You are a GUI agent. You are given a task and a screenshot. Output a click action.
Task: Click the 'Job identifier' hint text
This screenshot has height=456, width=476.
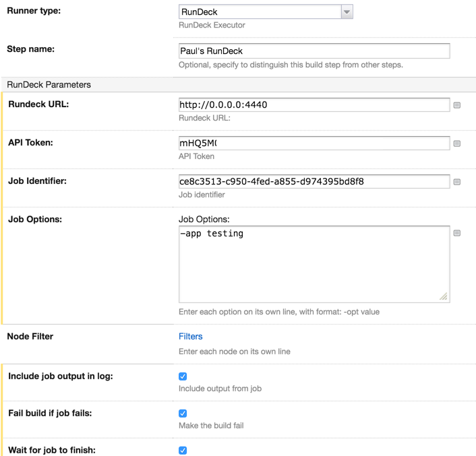point(202,195)
